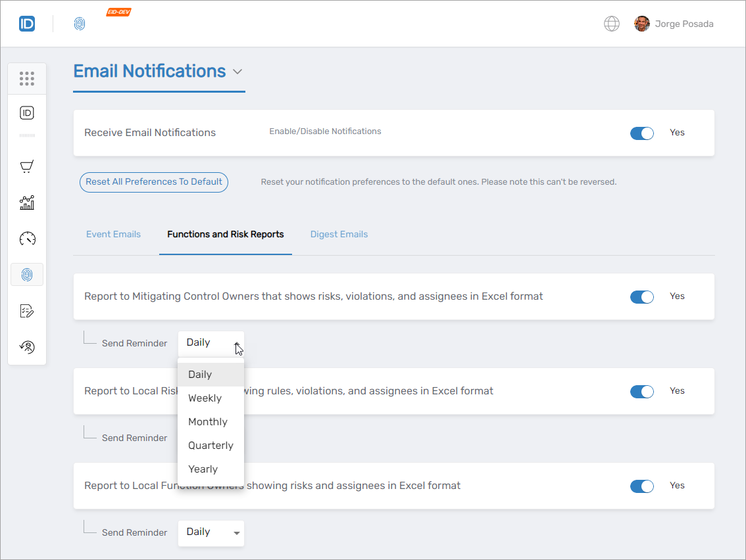Screen dimensions: 746x560
Task: Click the globe language icon in header
Action: [611, 23]
